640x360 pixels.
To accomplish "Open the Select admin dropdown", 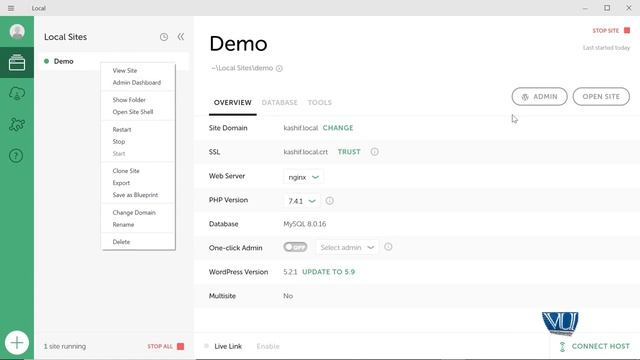I will 347,247.
